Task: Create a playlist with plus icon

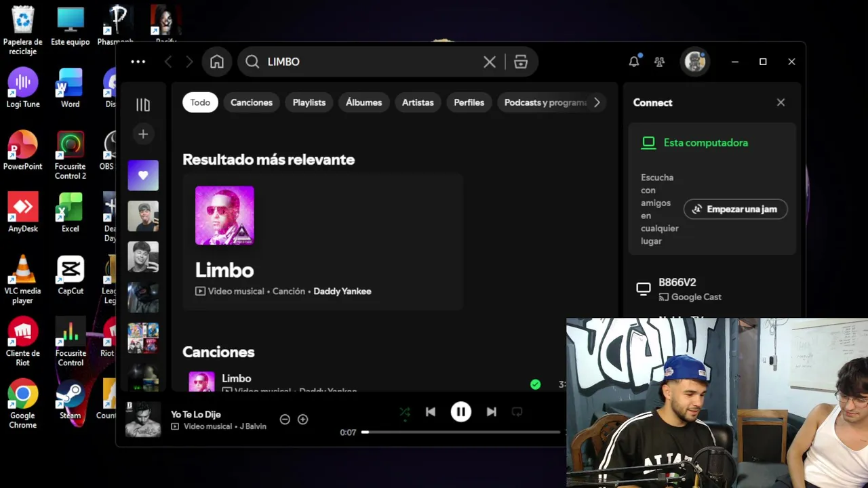Action: click(x=143, y=134)
